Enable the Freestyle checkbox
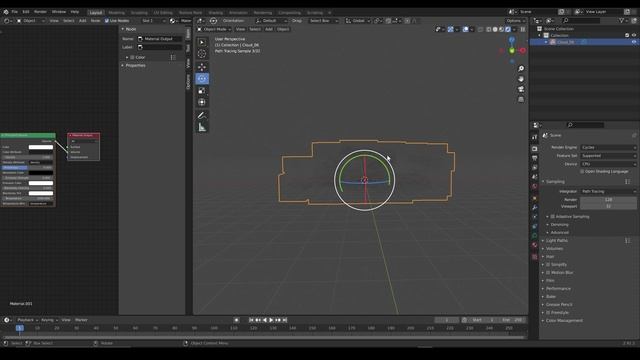The image size is (640, 360). pos(548,312)
